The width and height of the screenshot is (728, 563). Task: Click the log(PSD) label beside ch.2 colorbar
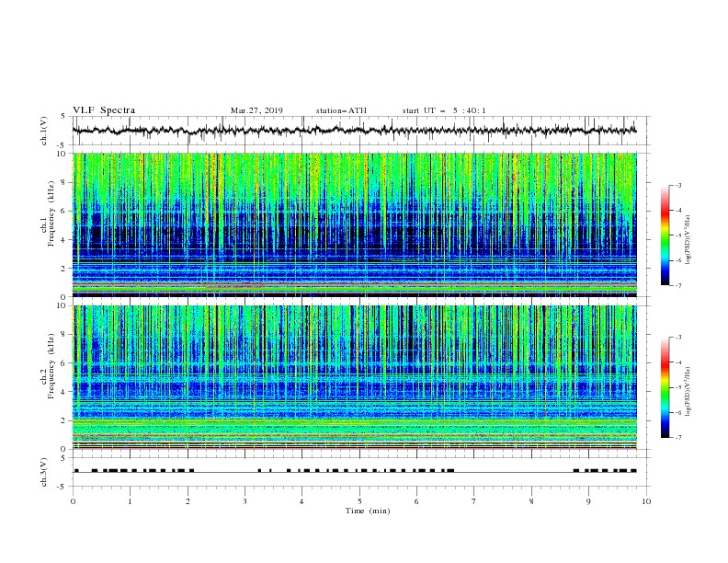pos(688,391)
